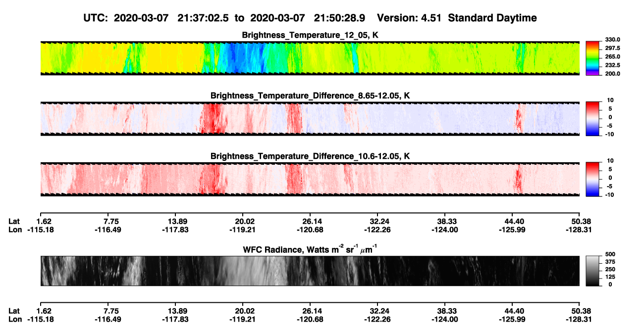Viewport: 644px width, 330px height.
Task: Select the 'WFC Radiance' panel title
Action: pos(310,249)
